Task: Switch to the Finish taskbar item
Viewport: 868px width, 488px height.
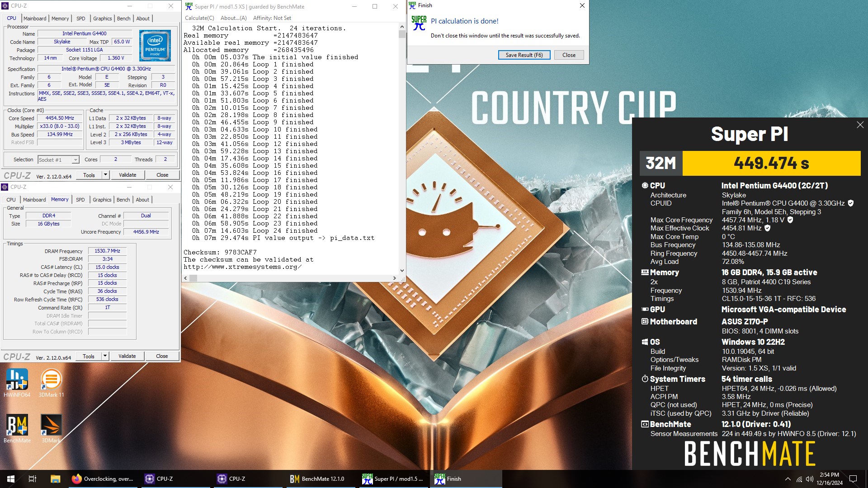Action: pos(466,479)
